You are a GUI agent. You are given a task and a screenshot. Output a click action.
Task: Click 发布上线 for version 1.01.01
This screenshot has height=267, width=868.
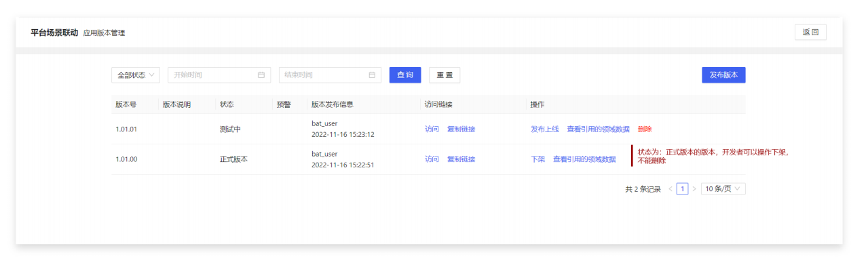tap(544, 129)
